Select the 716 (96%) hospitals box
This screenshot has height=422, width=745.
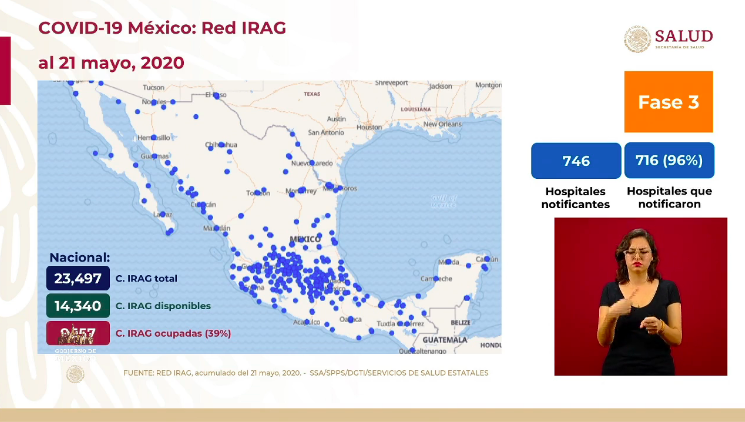(x=669, y=161)
